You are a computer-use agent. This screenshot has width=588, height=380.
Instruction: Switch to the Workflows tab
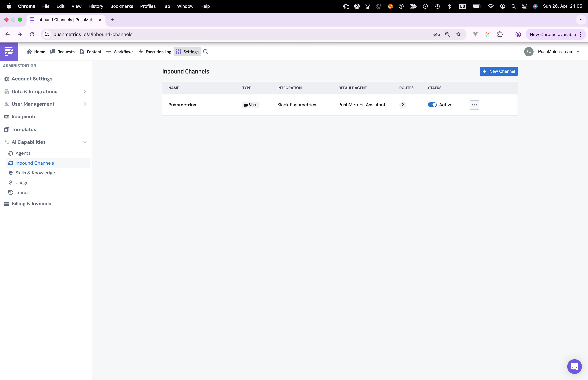(x=120, y=52)
